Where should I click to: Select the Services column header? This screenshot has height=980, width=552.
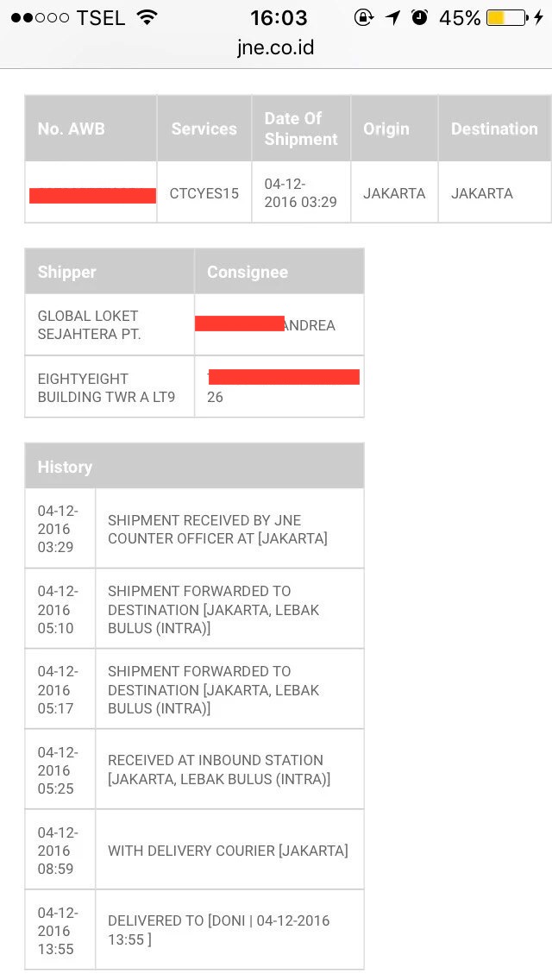click(204, 129)
